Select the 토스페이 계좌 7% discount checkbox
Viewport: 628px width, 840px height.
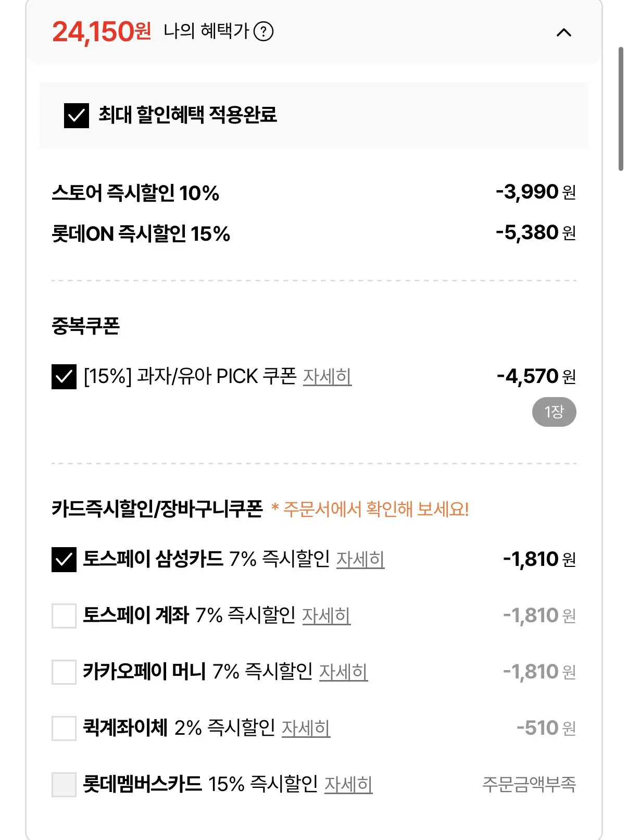(x=64, y=616)
